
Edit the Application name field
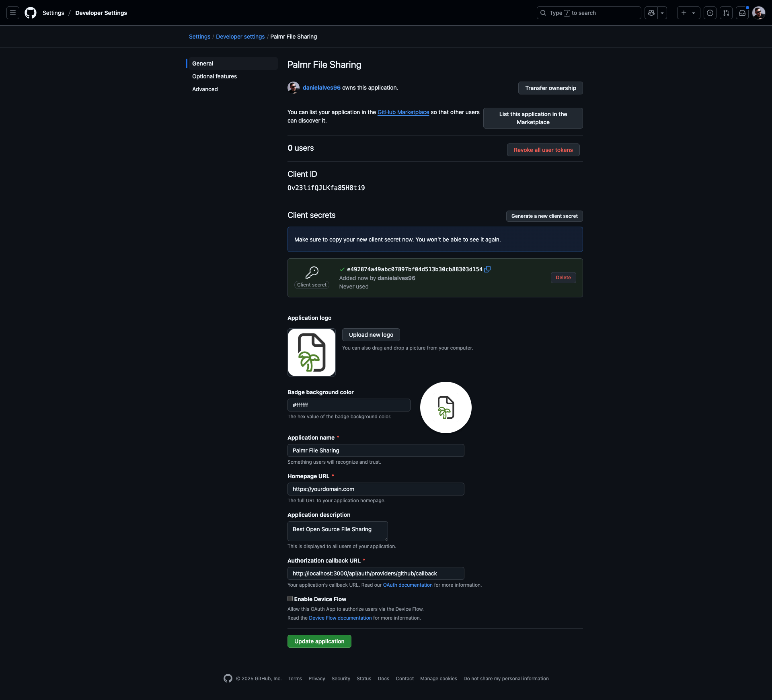tap(376, 450)
